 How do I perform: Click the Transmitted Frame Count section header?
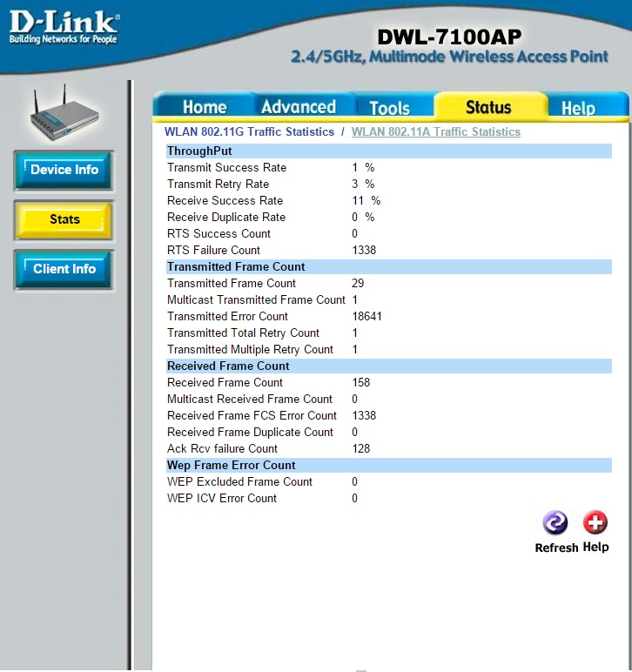389,266
